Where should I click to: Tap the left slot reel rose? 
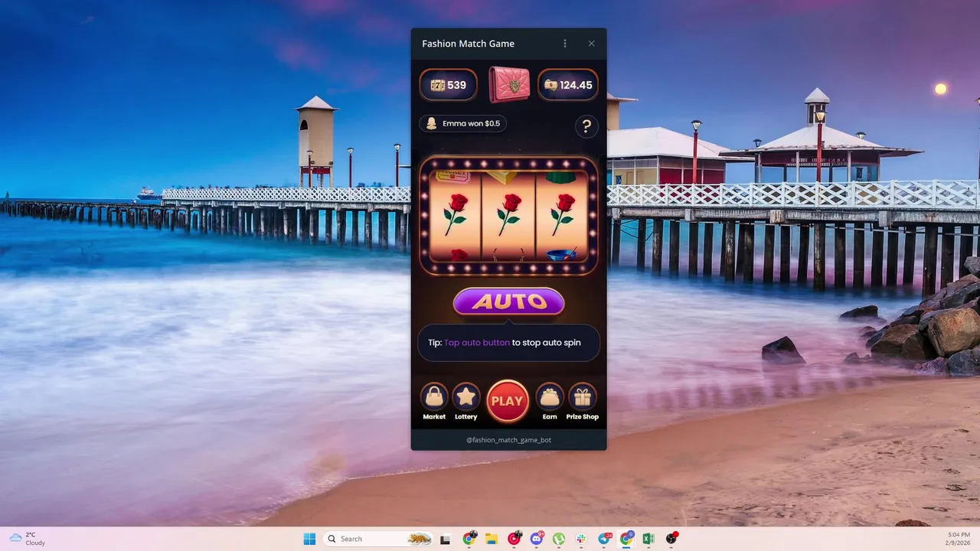point(456,214)
